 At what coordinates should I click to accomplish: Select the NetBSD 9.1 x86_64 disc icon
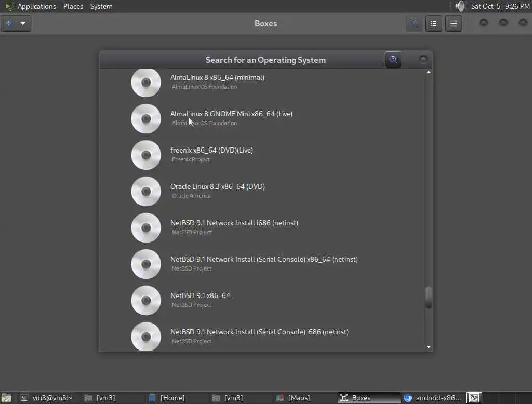[146, 300]
